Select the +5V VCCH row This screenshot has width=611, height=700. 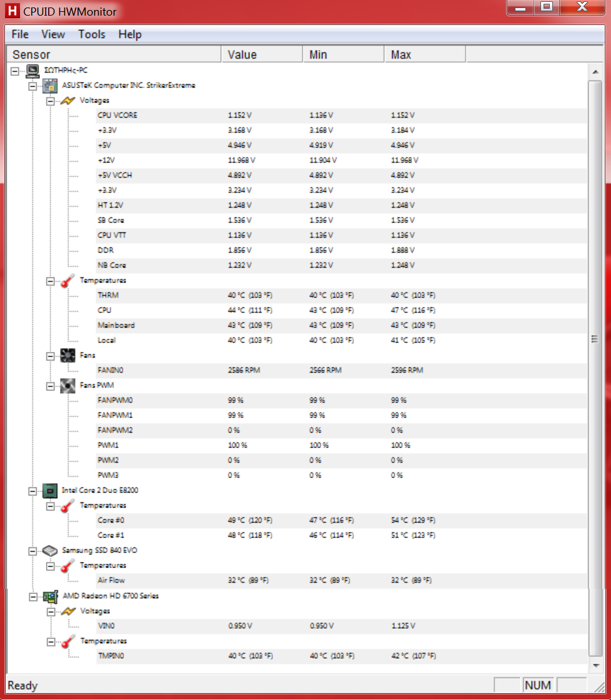(341, 176)
